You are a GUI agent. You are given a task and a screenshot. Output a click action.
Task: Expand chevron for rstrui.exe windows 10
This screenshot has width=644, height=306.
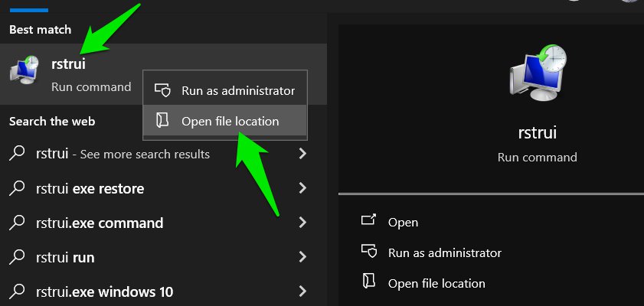[x=302, y=291]
